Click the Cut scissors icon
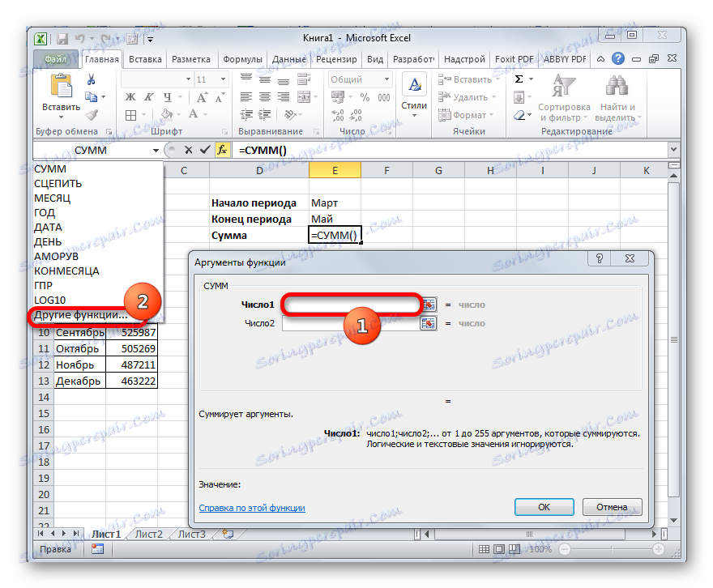Viewport: 713px width, 588px height. pyautogui.click(x=91, y=79)
